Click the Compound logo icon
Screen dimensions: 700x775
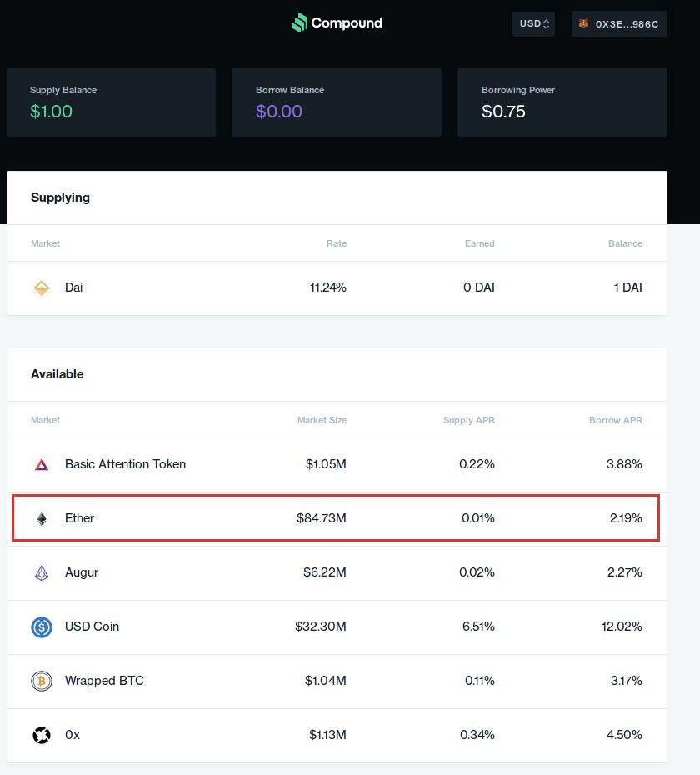pos(299,22)
